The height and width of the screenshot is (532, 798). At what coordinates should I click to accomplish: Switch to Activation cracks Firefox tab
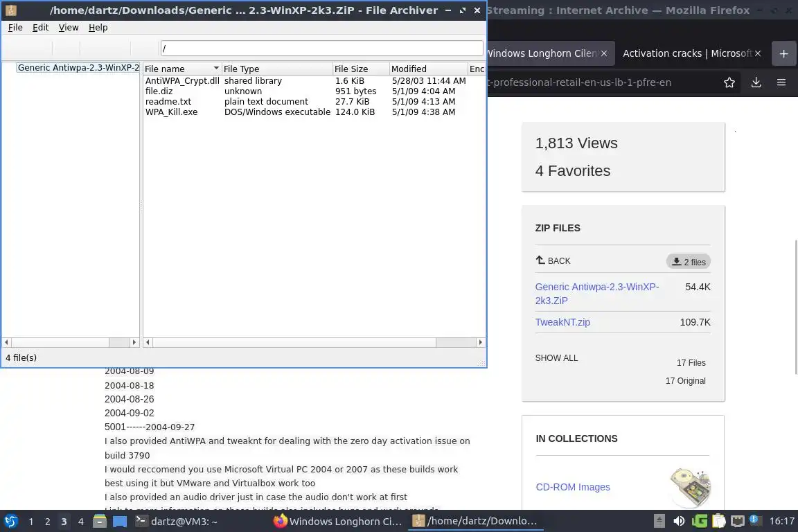pyautogui.click(x=687, y=53)
